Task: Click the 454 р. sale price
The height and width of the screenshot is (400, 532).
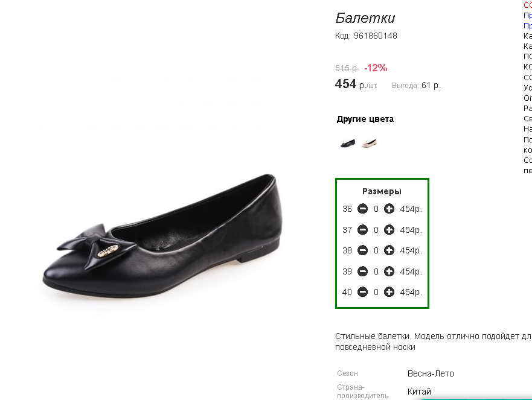Action: 356,84
